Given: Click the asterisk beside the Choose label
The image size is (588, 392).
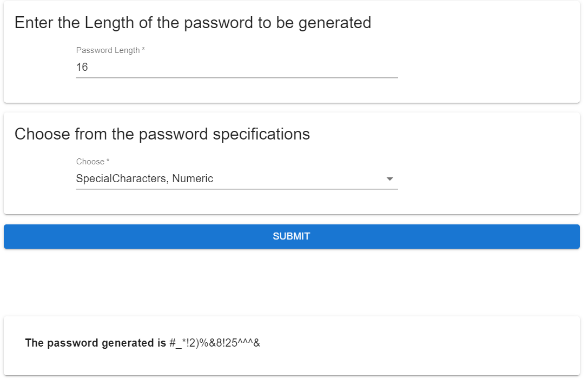Looking at the screenshot, I should [108, 162].
